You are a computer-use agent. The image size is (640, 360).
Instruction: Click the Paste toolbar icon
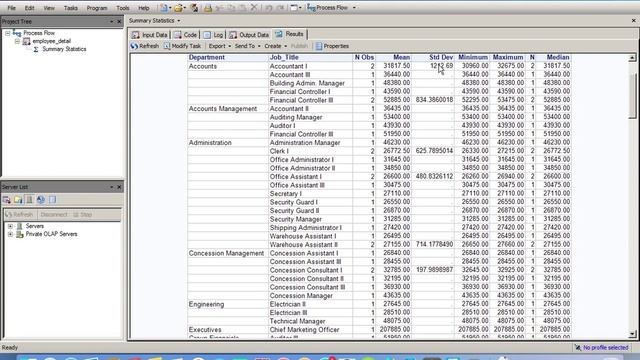point(242,8)
